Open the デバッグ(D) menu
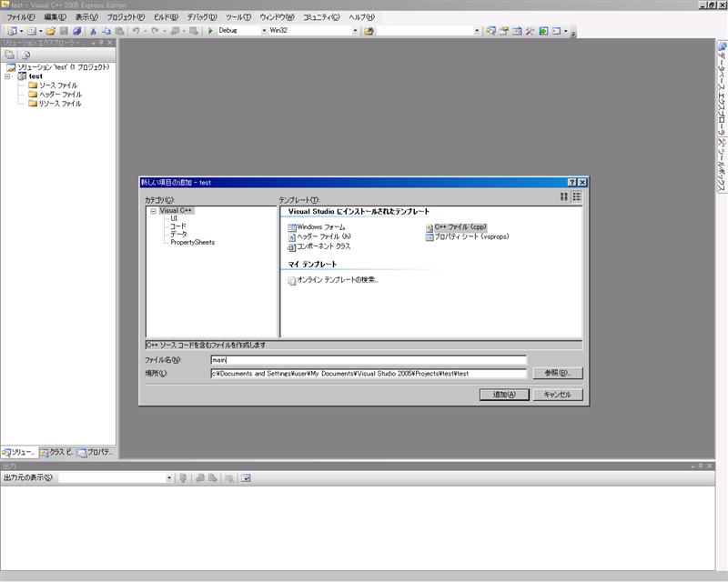This screenshot has height=582, width=728. tap(202, 17)
